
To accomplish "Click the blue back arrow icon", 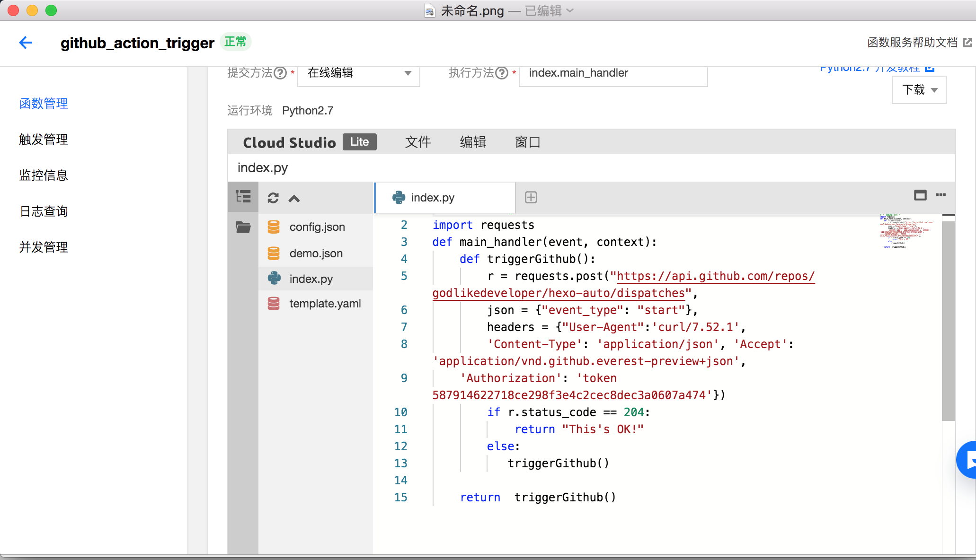I will point(26,43).
